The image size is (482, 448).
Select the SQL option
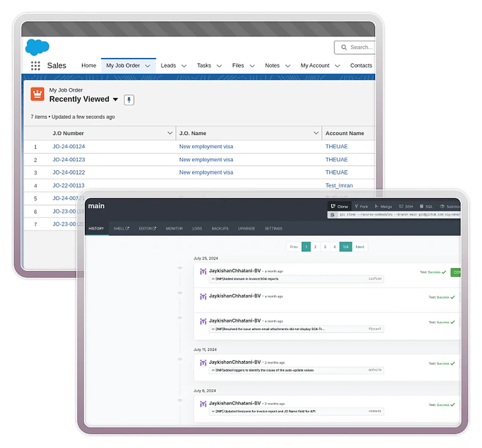[x=426, y=207]
